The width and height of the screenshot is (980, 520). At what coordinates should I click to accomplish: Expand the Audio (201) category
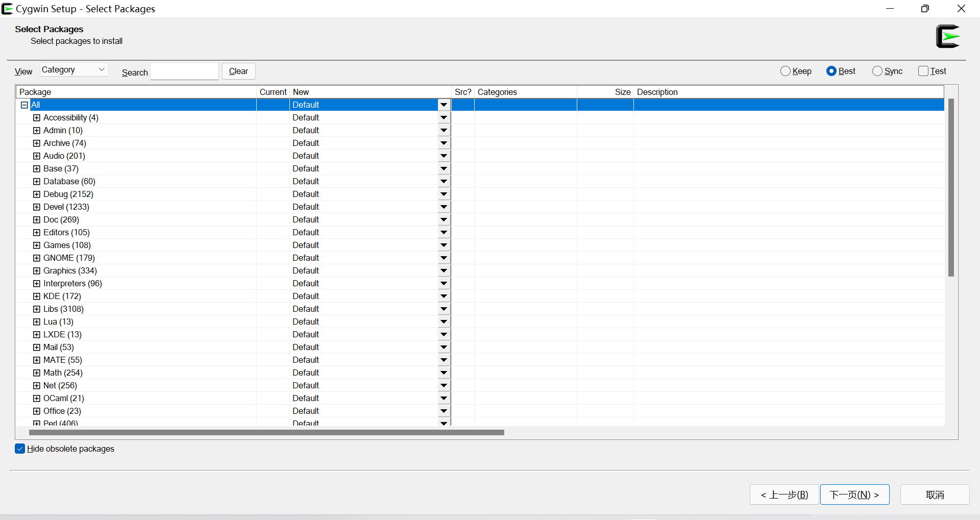37,156
